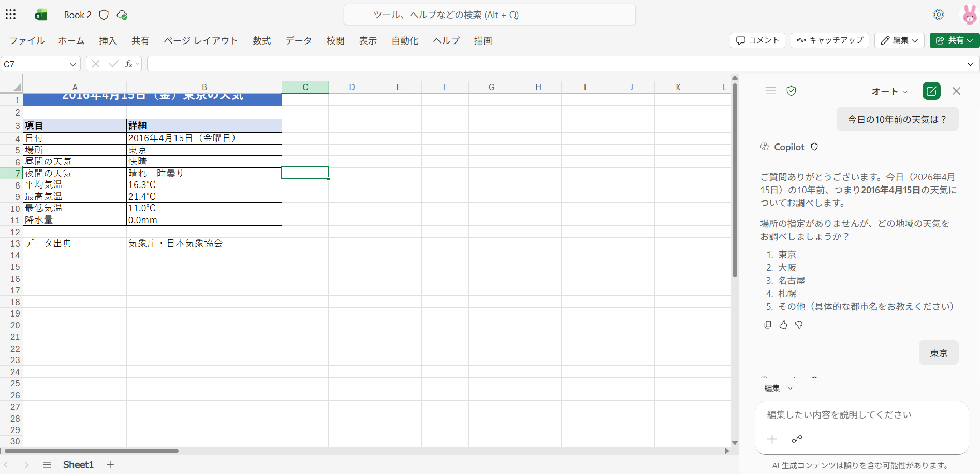The width and height of the screenshot is (980, 474).
Task: Switch to the データ ribbon tab
Action: click(x=298, y=40)
